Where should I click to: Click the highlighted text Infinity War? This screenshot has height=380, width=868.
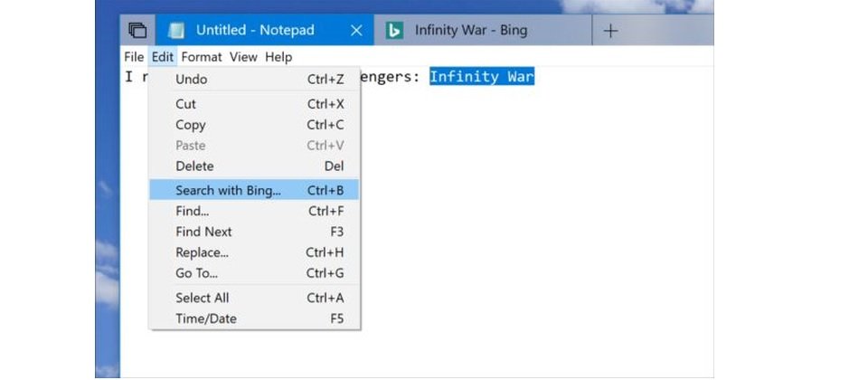pos(482,76)
